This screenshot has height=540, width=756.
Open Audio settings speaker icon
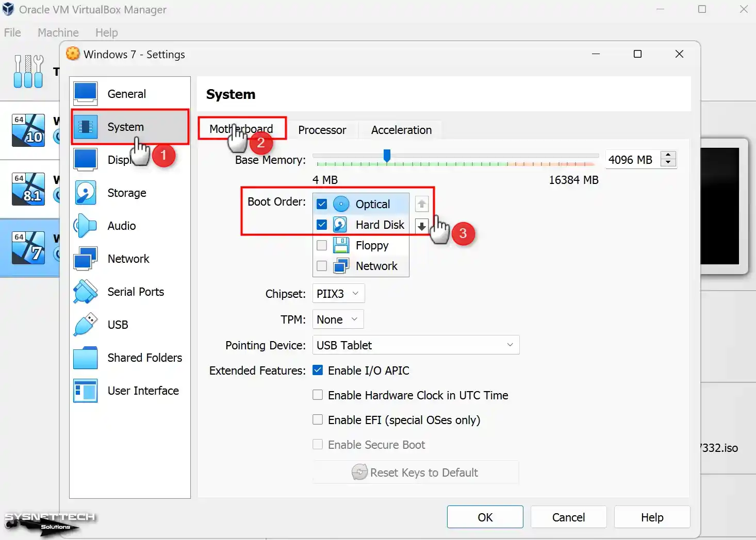click(x=86, y=226)
